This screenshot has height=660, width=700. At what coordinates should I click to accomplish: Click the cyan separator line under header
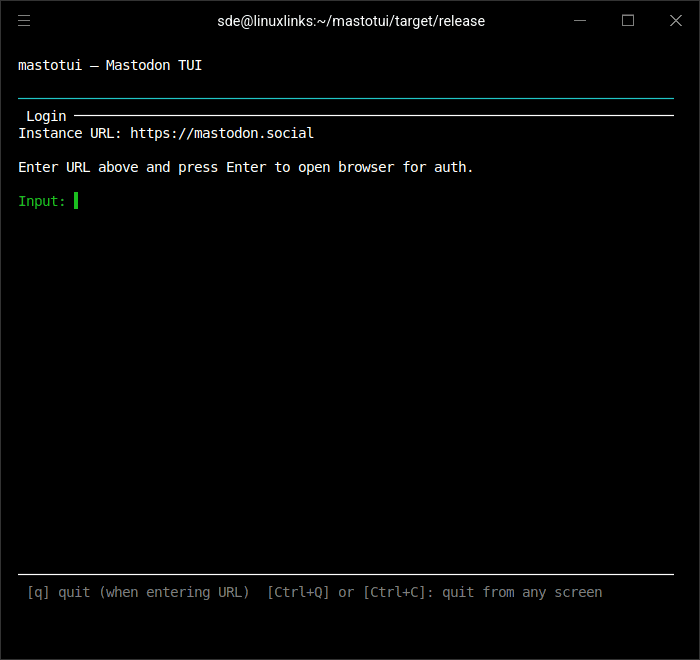click(346, 98)
